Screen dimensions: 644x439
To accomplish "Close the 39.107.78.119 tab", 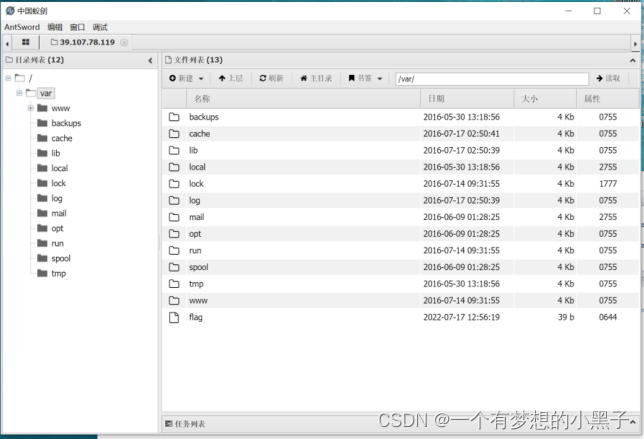I will click(124, 42).
